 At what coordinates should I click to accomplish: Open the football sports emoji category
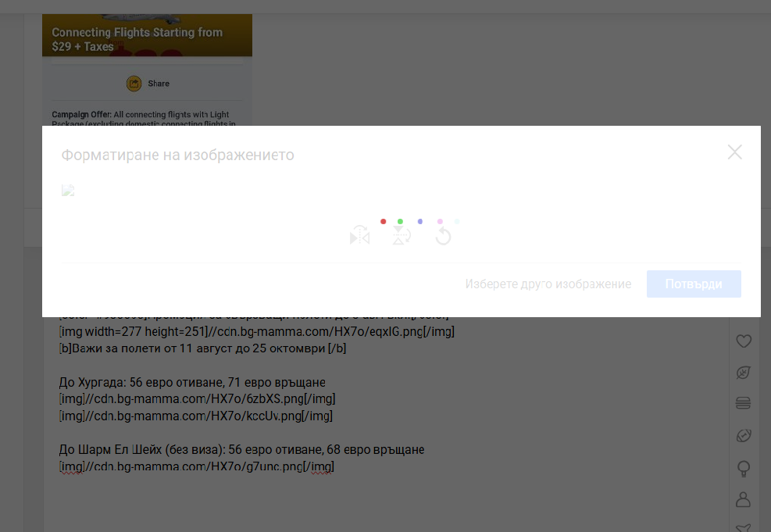coord(743,436)
